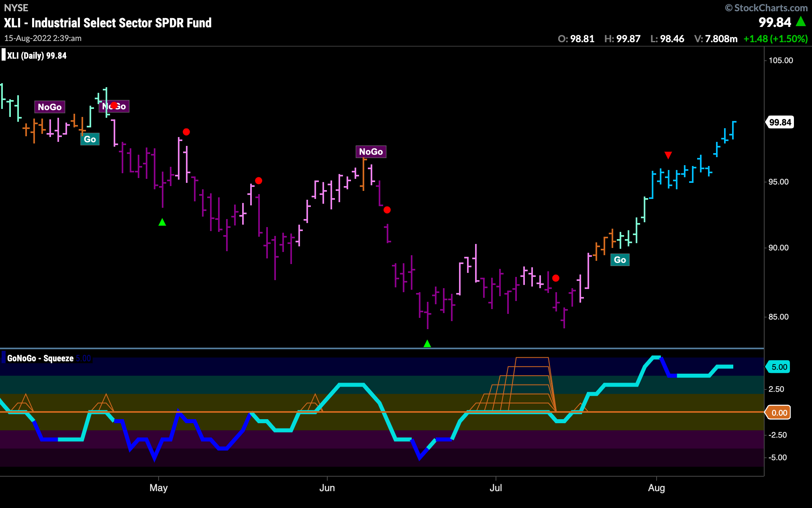812x508 pixels.
Task: Click the last price bar near 99.84
Action: click(733, 130)
